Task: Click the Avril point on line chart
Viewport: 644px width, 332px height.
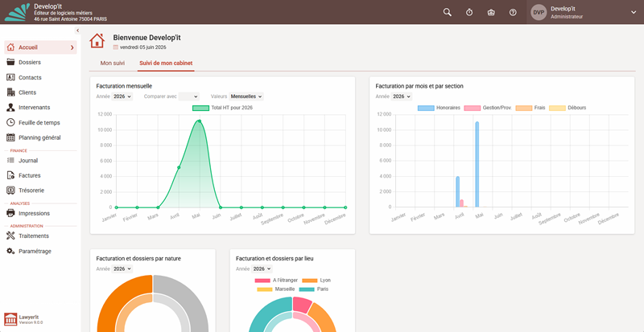Action: [x=179, y=167]
